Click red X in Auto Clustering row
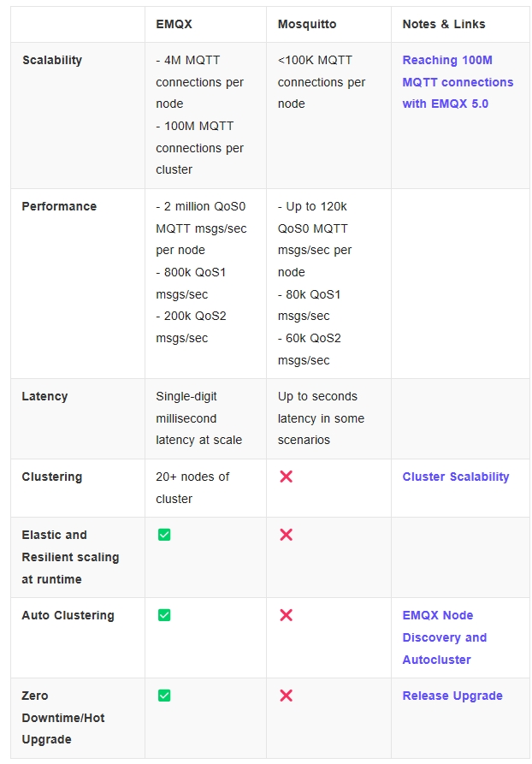The width and height of the screenshot is (532, 764). point(286,615)
